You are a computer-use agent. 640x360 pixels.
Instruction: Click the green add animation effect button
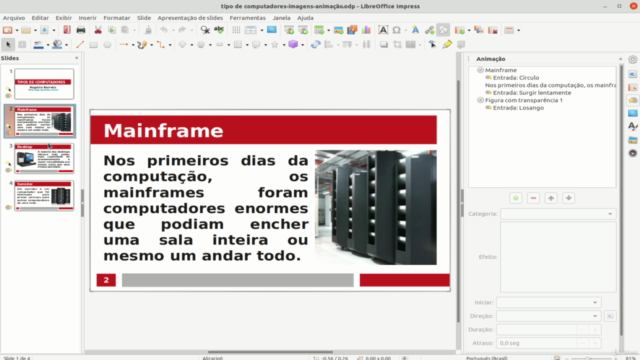[516, 198]
